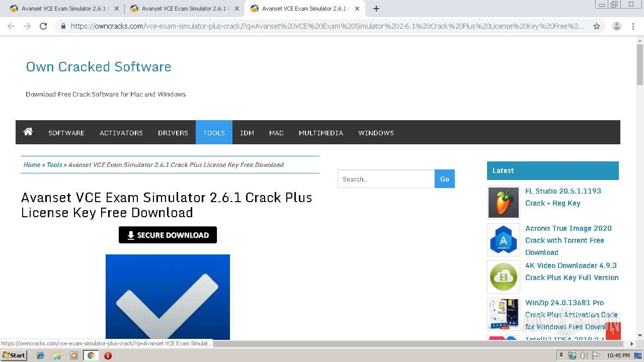Open Own Cracked Software site title
Viewport: 644px width, 362px height.
click(x=99, y=67)
